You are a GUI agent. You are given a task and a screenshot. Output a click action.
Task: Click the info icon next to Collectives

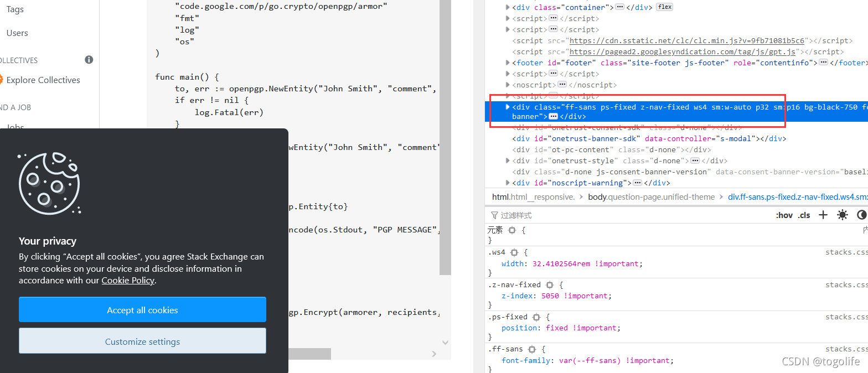89,60
